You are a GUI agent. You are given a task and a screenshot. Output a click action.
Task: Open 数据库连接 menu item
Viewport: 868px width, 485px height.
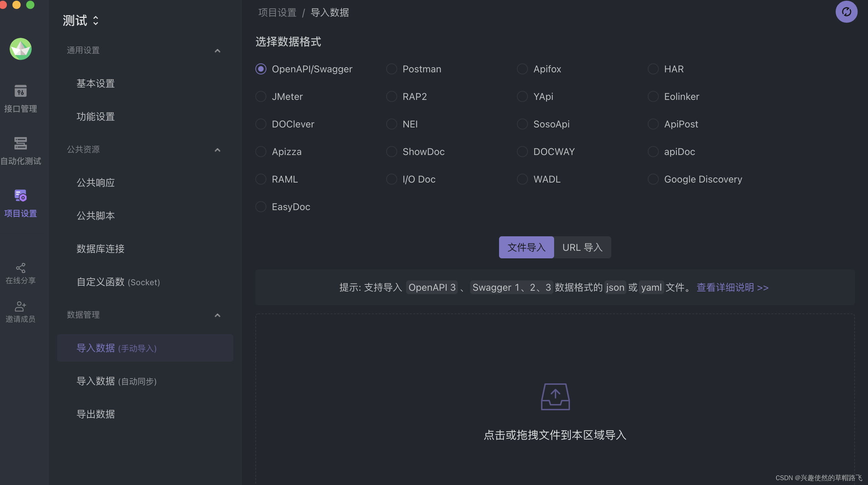[x=145, y=249]
